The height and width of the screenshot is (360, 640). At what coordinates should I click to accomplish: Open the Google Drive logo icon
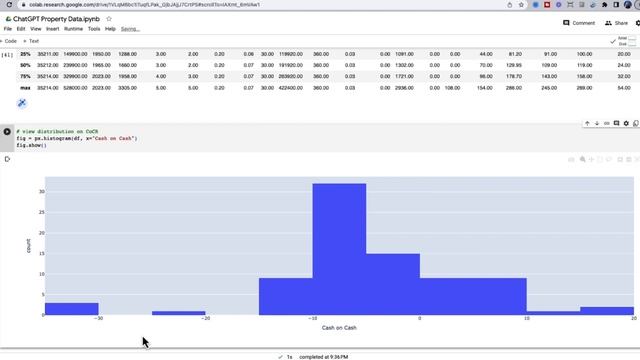8,19
